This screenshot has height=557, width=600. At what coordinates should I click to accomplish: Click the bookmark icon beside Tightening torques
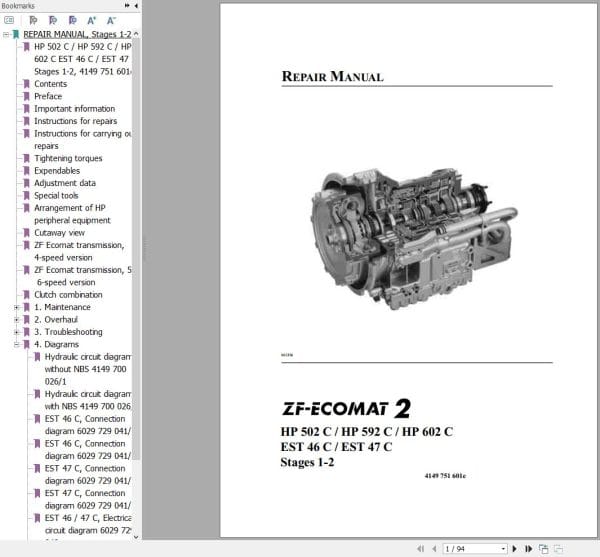(x=26, y=158)
